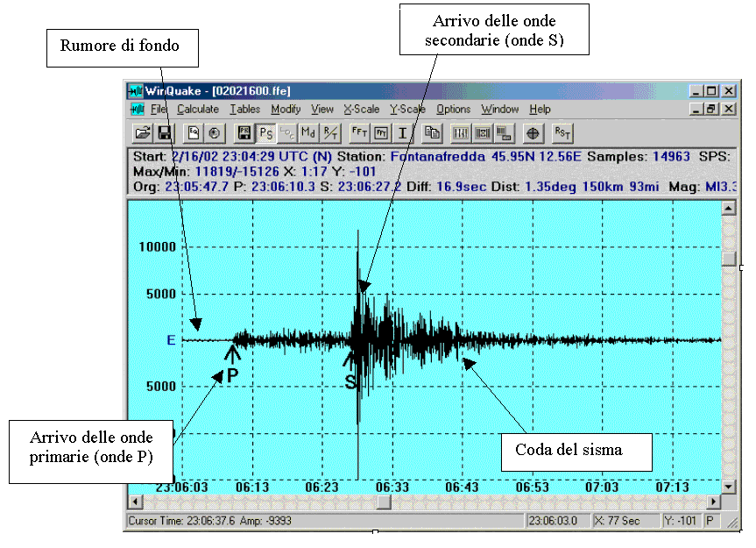The width and height of the screenshot is (756, 548).
Task: Minimize the inner document window
Action: tap(696, 110)
